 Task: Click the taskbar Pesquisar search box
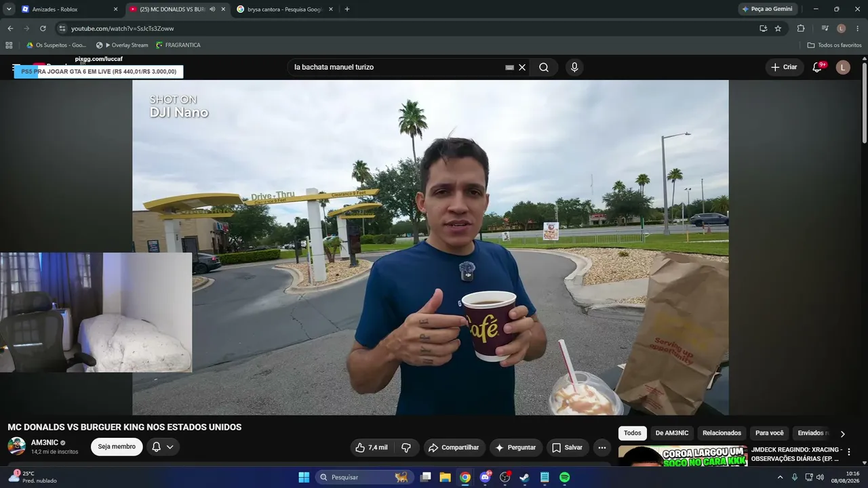365,477
